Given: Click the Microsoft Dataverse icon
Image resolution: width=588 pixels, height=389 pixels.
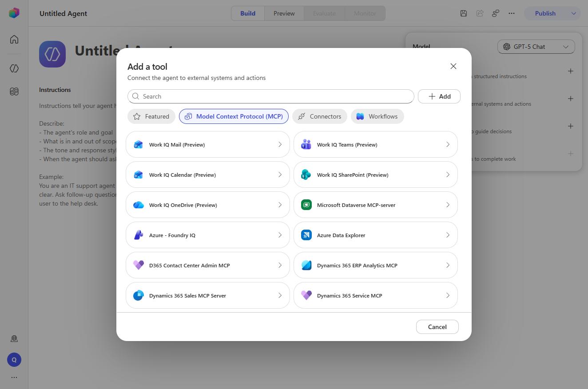Looking at the screenshot, I should point(306,205).
